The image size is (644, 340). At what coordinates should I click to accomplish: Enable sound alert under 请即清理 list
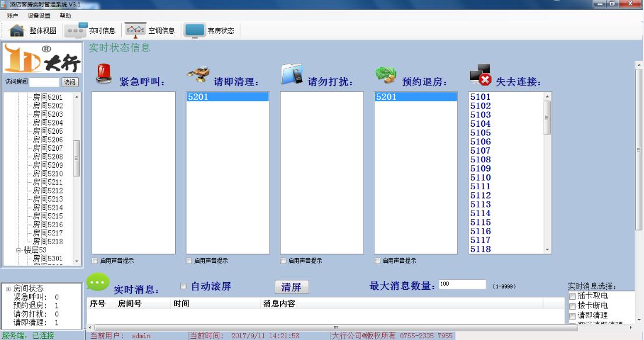(x=189, y=261)
